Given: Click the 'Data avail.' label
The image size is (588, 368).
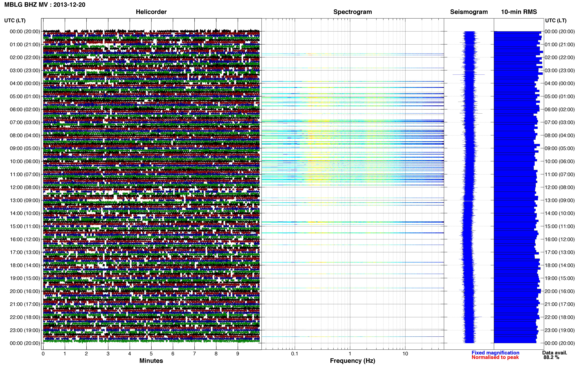Looking at the screenshot, I should 555,353.
